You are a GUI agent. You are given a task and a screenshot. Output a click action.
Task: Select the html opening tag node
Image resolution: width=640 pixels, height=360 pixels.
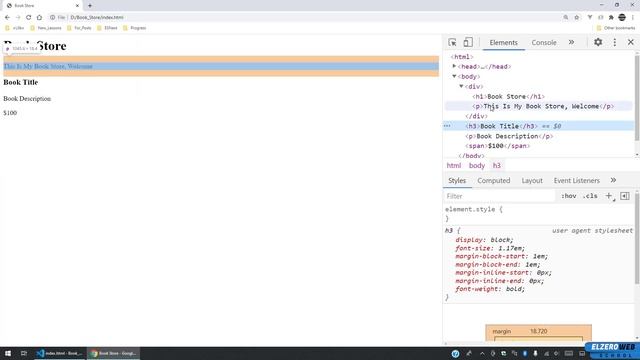tap(462, 57)
